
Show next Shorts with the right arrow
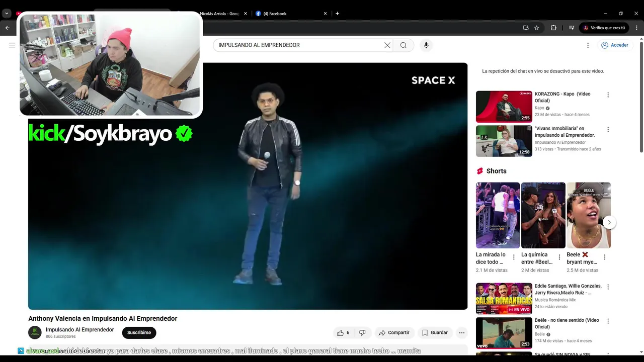click(x=609, y=222)
